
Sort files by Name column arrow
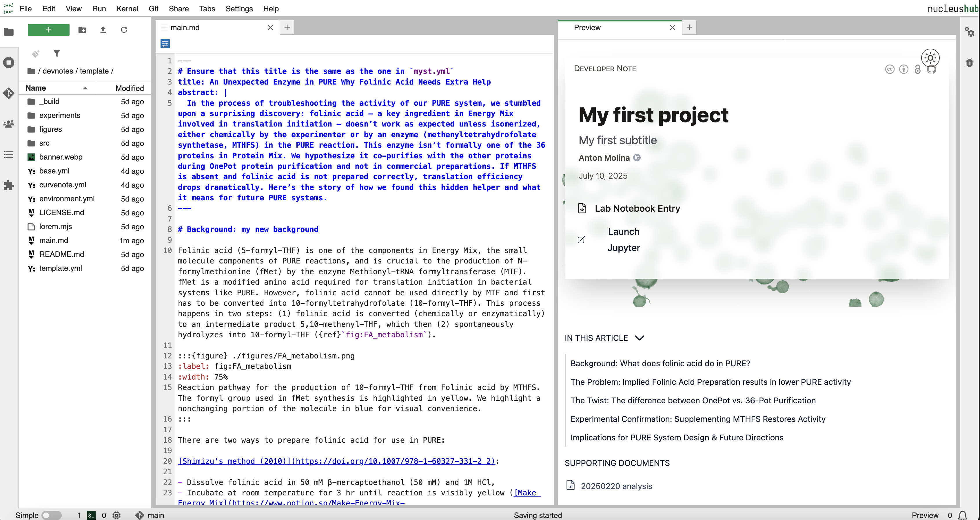click(x=85, y=88)
